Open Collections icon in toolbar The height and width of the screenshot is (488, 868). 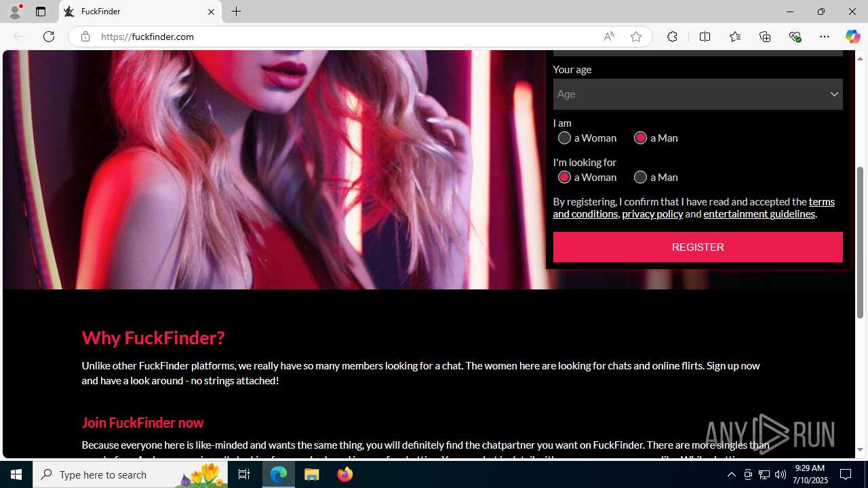point(765,37)
